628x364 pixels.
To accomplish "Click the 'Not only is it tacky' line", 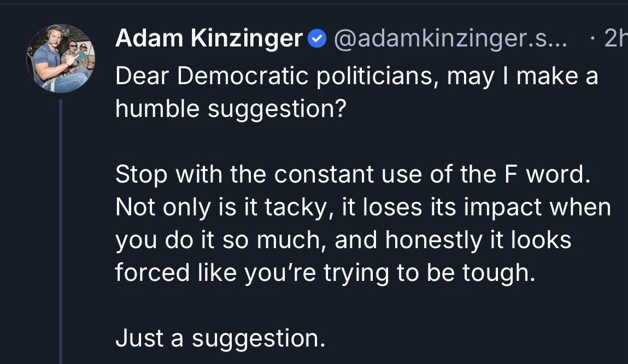I will [x=363, y=207].
